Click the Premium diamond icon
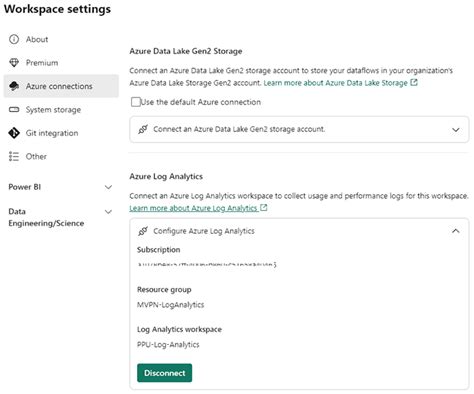Screen dimensions: 474x394 14,63
